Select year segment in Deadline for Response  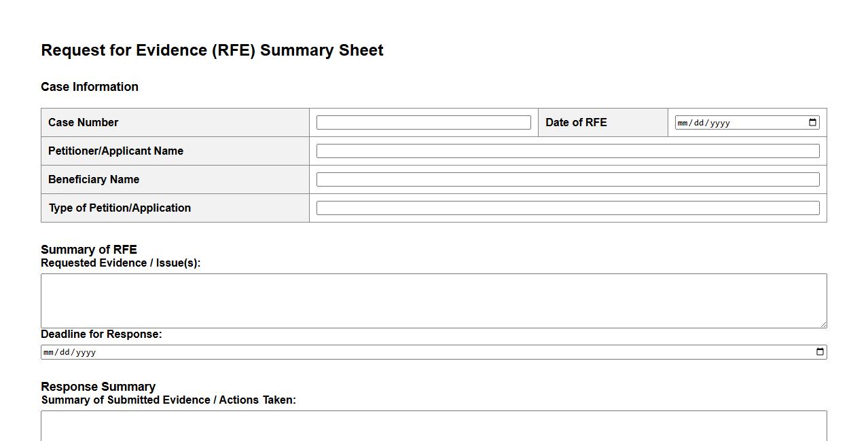[85, 353]
